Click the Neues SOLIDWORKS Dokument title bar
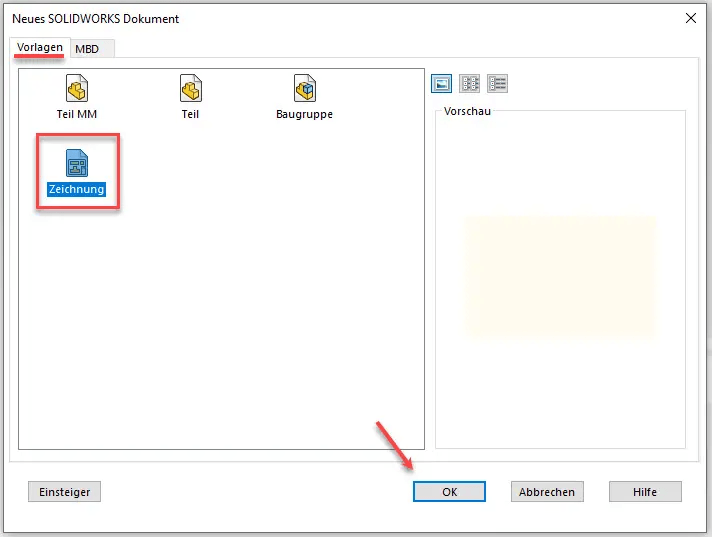The width and height of the screenshot is (712, 537). pyautogui.click(x=300, y=18)
